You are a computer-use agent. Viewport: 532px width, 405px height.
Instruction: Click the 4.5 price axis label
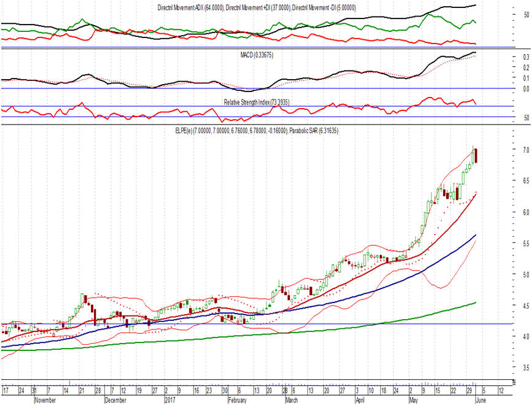(x=526, y=306)
